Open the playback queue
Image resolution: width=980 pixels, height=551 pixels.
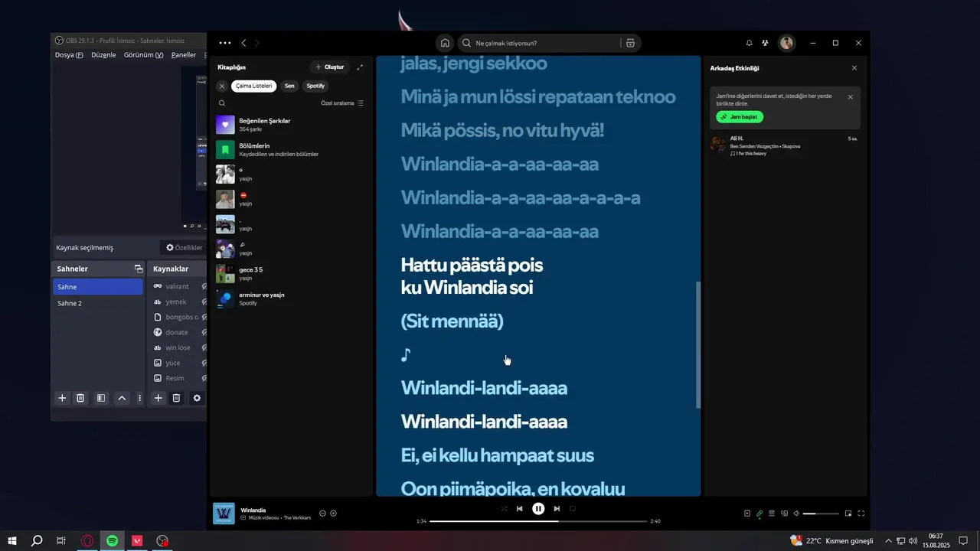[772, 514]
